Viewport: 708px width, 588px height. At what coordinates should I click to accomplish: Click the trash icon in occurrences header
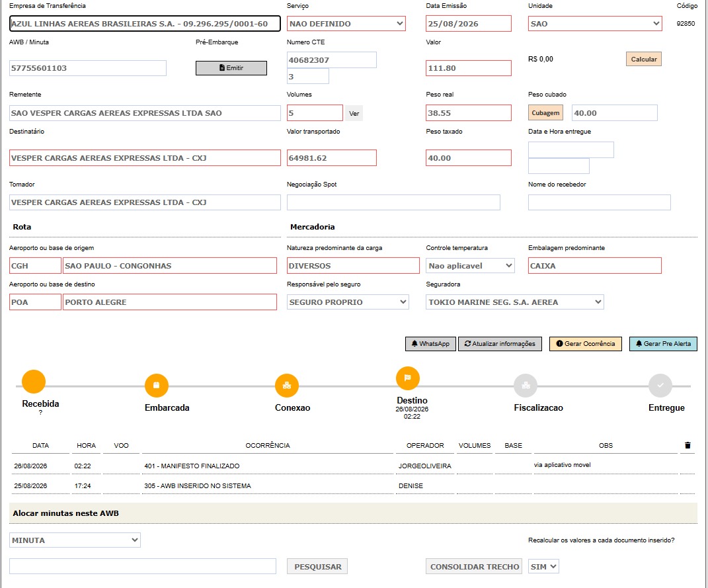(688, 445)
